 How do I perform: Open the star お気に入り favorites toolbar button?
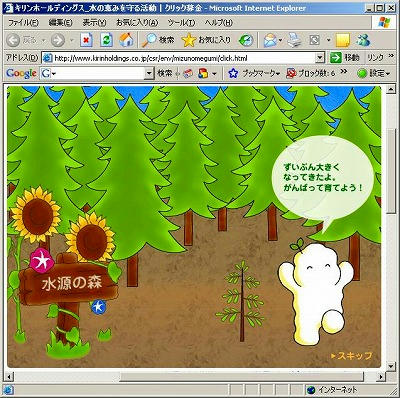click(206, 40)
